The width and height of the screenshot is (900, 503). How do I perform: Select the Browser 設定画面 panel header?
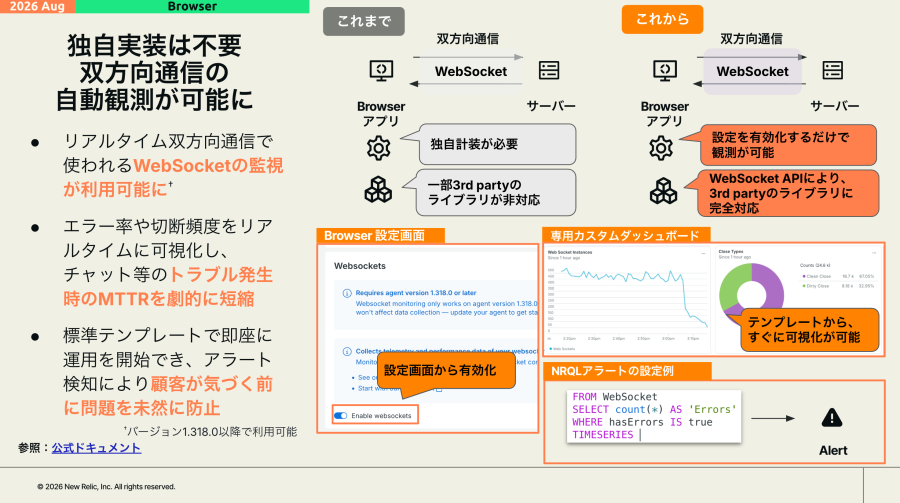[381, 235]
